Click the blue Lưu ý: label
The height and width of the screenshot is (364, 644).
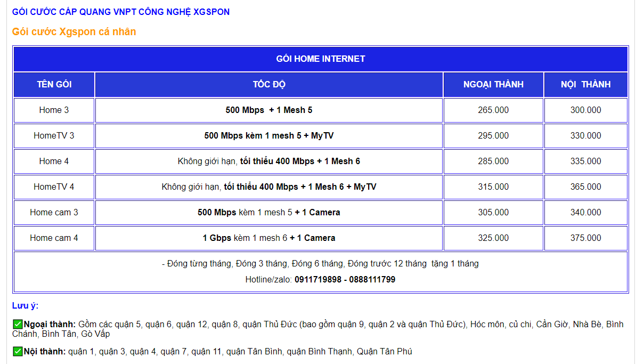[x=26, y=306]
